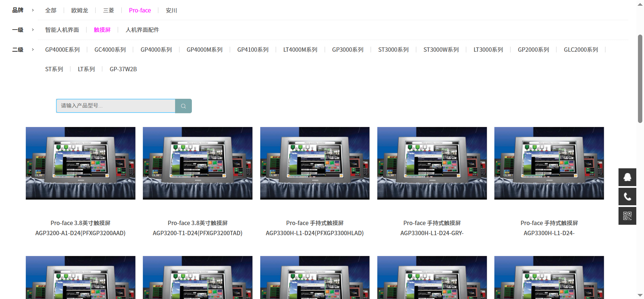Open AGP3200-A1-D24 product thumbnail
The width and height of the screenshot is (644, 299).
(x=80, y=163)
